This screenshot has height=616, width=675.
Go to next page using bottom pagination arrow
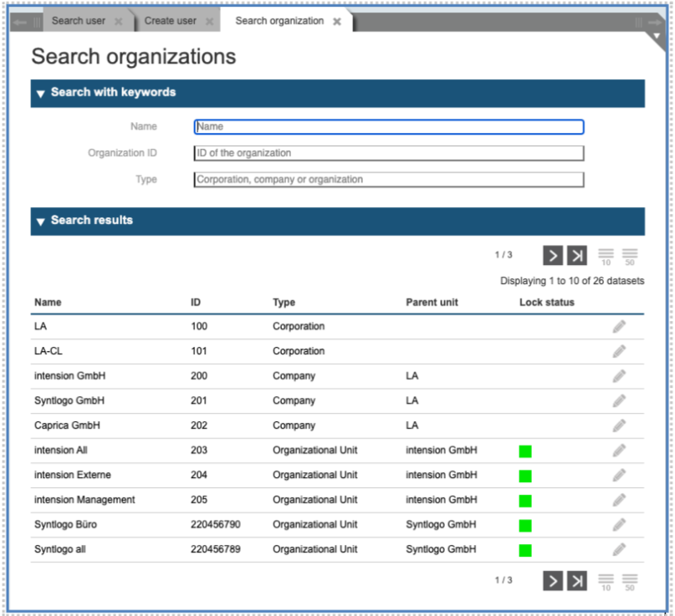coord(553,580)
